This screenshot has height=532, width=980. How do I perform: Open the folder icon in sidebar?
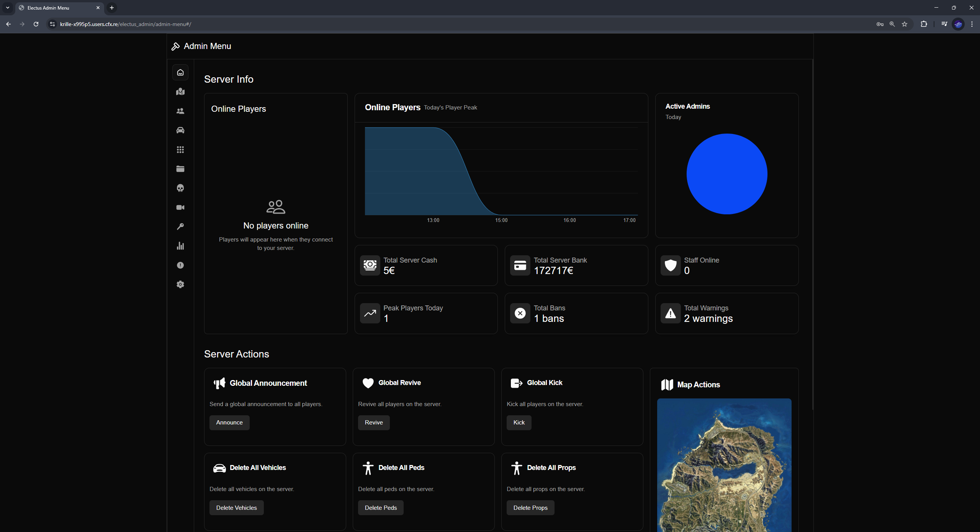180,169
